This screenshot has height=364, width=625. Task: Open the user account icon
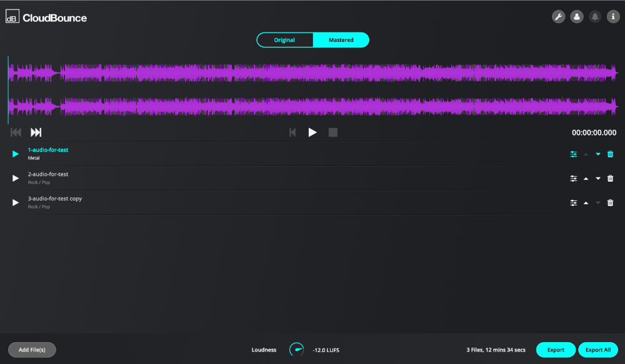click(x=577, y=17)
